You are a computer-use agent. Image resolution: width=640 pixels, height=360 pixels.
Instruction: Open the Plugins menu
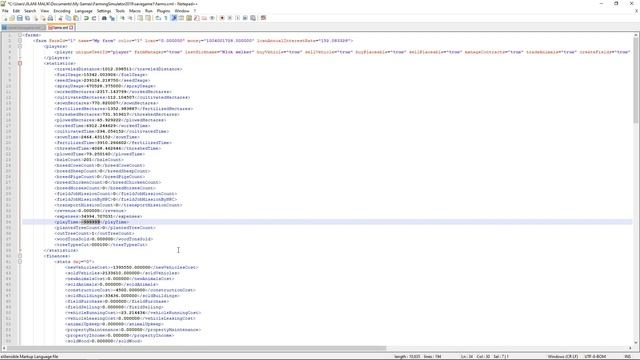[163, 11]
